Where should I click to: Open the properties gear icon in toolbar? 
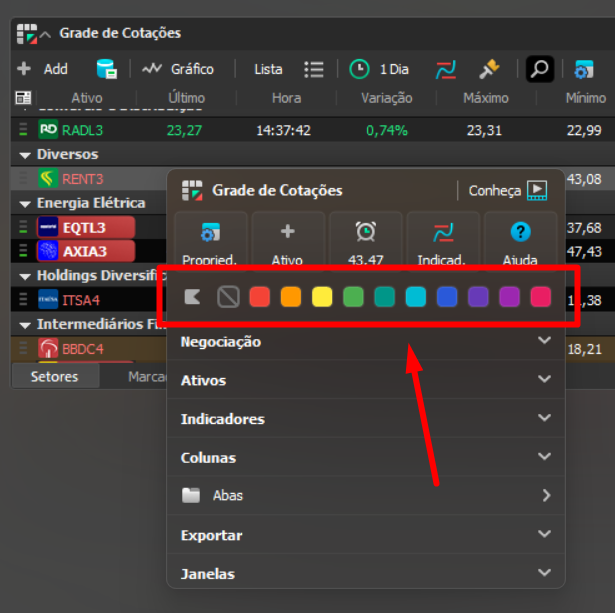pyautogui.click(x=584, y=69)
